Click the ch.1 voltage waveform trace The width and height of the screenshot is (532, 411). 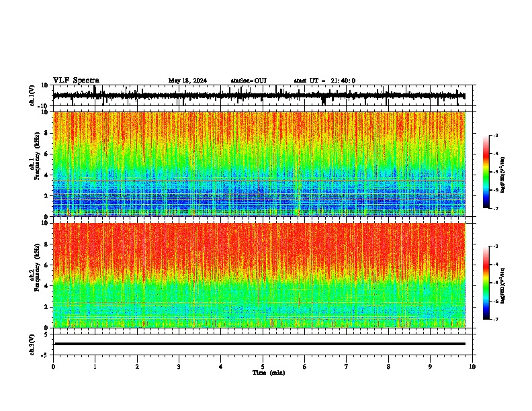pyautogui.click(x=259, y=95)
